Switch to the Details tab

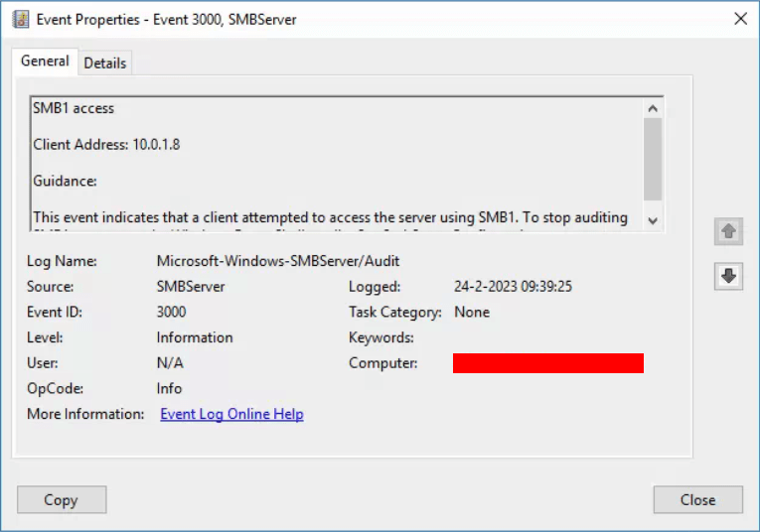coord(104,63)
